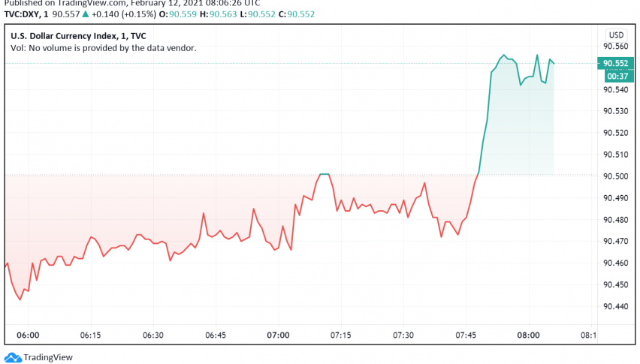Click the 06:45 time axis label

click(x=216, y=335)
